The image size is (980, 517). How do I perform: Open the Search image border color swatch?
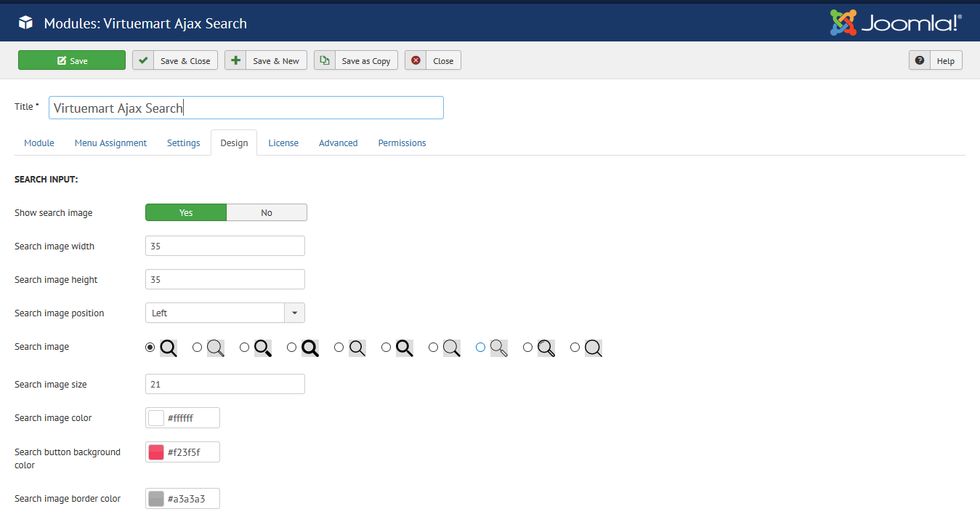click(x=156, y=499)
